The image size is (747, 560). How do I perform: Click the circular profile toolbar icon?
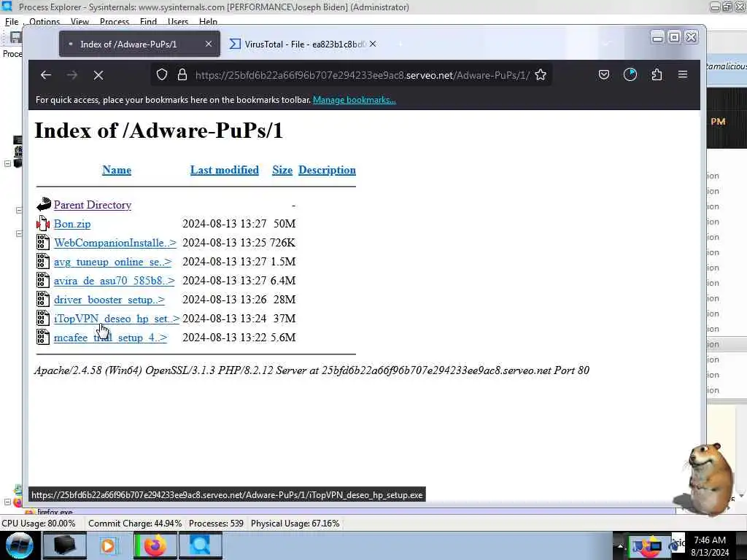pos(630,75)
